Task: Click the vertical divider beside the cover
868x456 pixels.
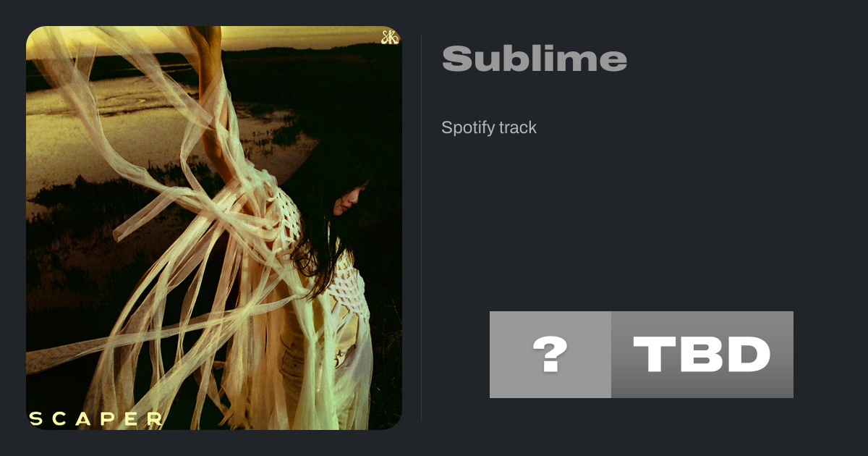Action: 422,228
